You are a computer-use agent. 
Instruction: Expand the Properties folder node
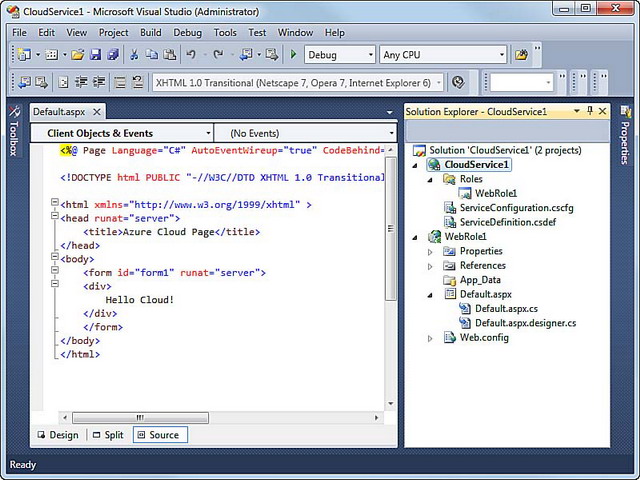[430, 252]
